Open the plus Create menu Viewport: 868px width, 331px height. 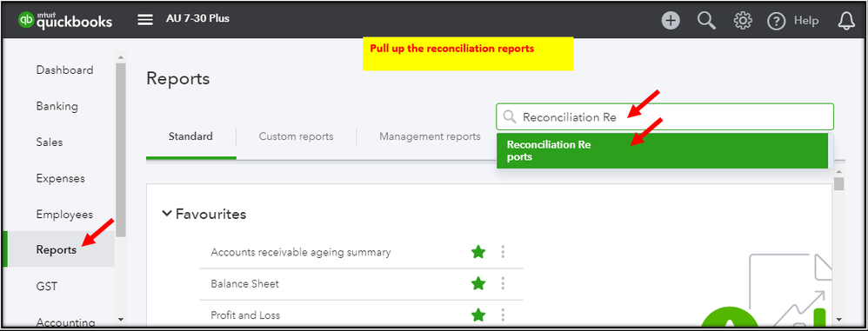671,21
